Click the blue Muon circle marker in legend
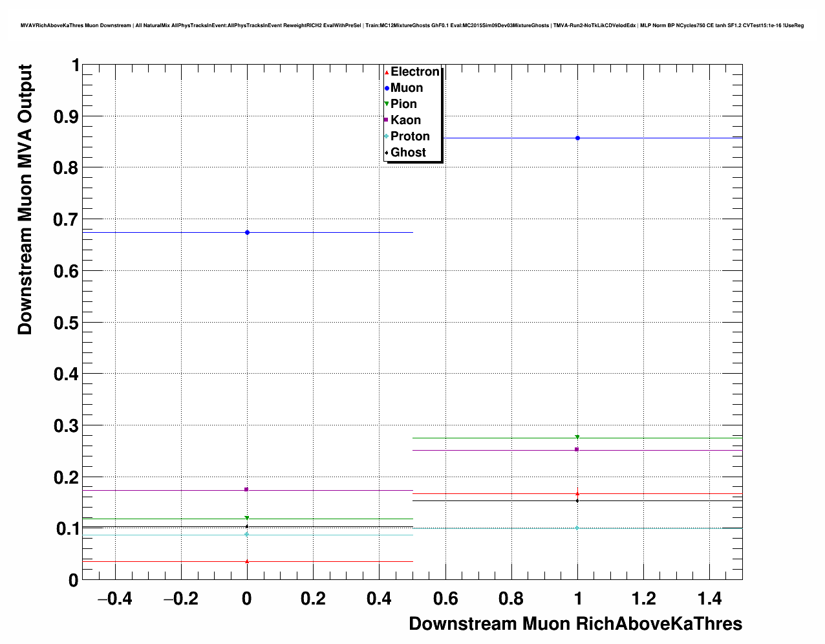 tap(387, 88)
